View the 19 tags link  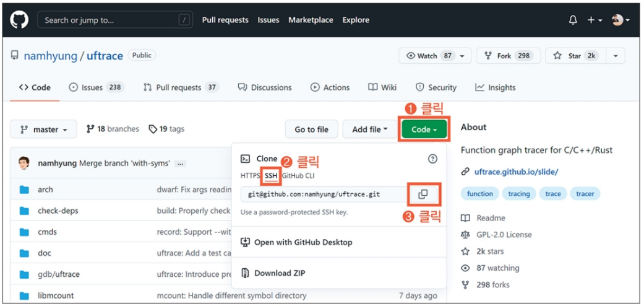(166, 129)
